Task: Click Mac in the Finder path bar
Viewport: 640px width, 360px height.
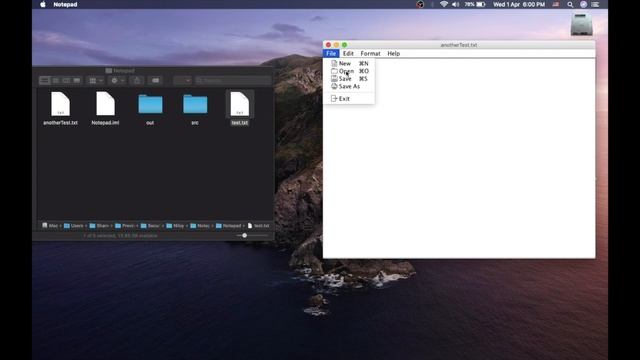Action: [x=50, y=225]
